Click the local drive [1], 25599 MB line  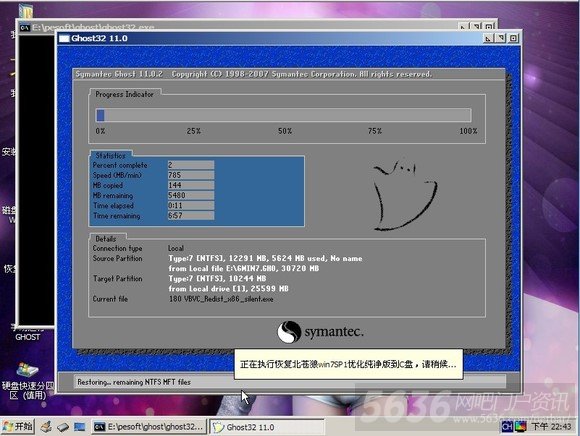pos(229,288)
